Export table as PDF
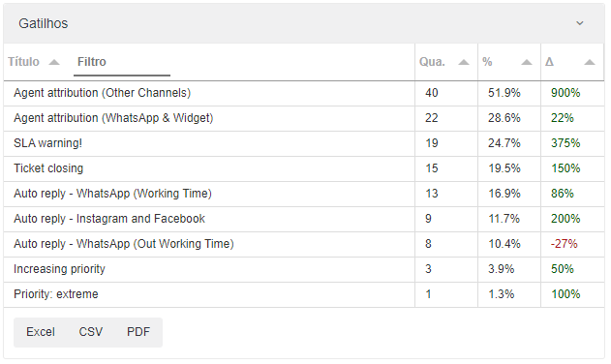611x364 pixels. click(x=138, y=332)
